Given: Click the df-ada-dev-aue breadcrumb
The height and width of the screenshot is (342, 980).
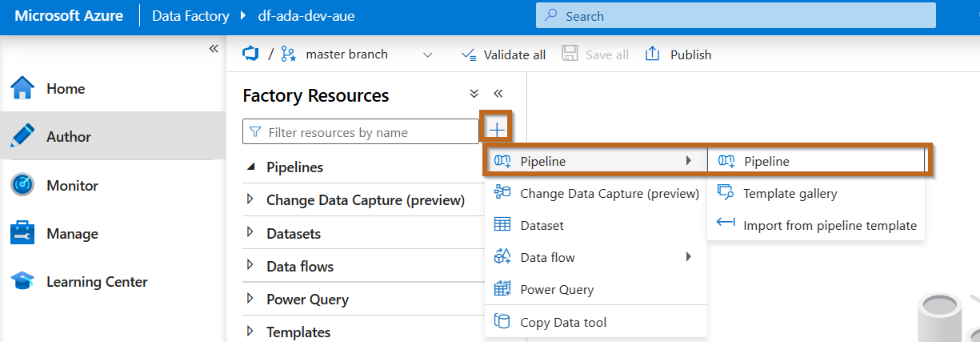Looking at the screenshot, I should click(306, 15).
